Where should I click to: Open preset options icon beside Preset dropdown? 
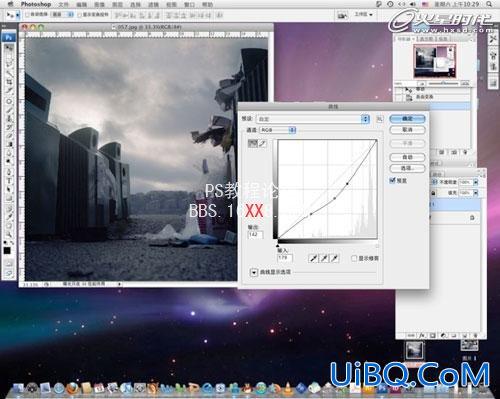coord(379,119)
